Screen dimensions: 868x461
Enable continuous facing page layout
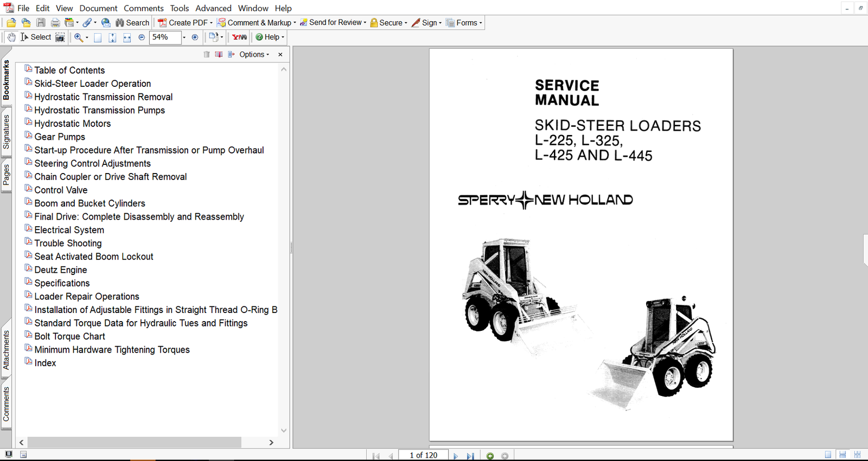(857, 455)
